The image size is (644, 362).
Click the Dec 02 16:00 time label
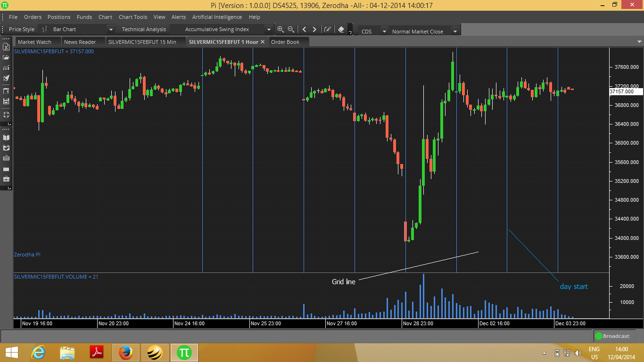495,324
